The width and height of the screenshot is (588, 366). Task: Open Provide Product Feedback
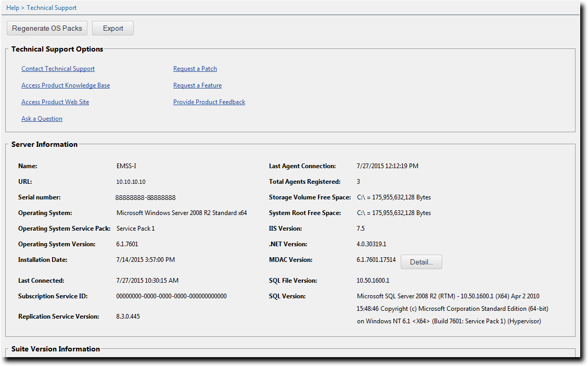(x=209, y=102)
